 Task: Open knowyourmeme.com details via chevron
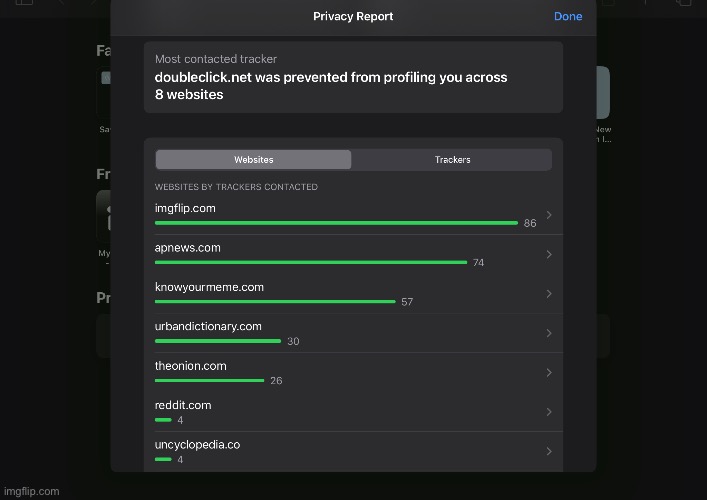(549, 294)
